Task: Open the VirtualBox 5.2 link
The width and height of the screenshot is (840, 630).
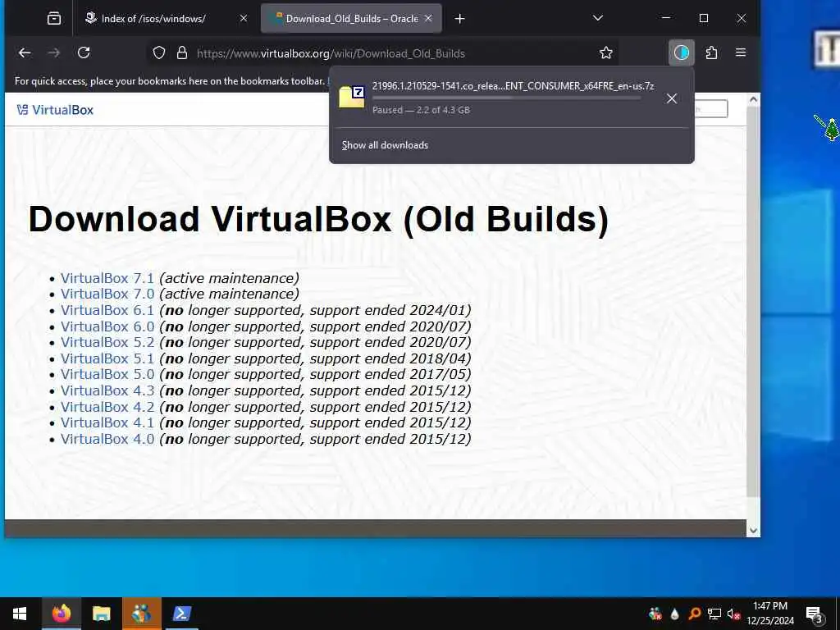Action: click(x=107, y=342)
